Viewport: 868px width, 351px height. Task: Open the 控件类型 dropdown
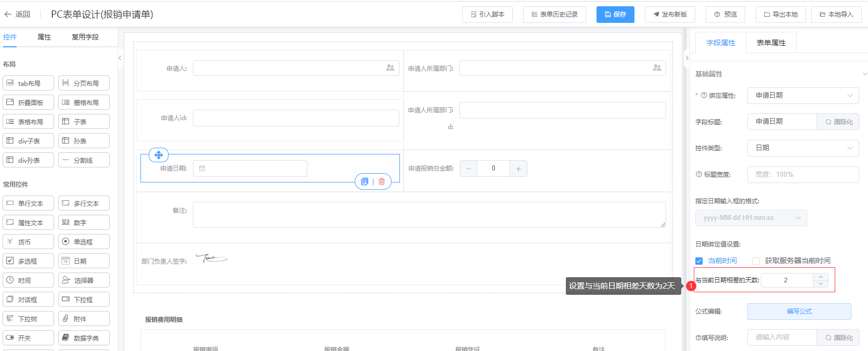(802, 148)
